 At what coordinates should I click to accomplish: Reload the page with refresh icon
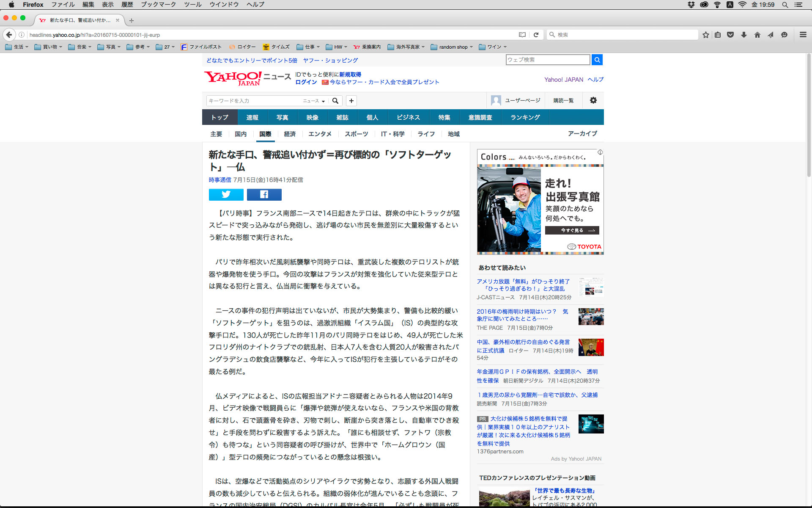tap(536, 35)
